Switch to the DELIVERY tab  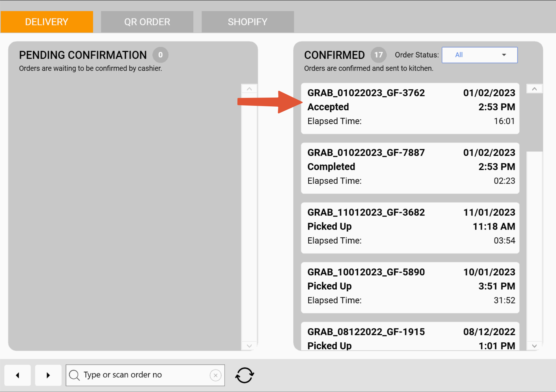tap(47, 22)
